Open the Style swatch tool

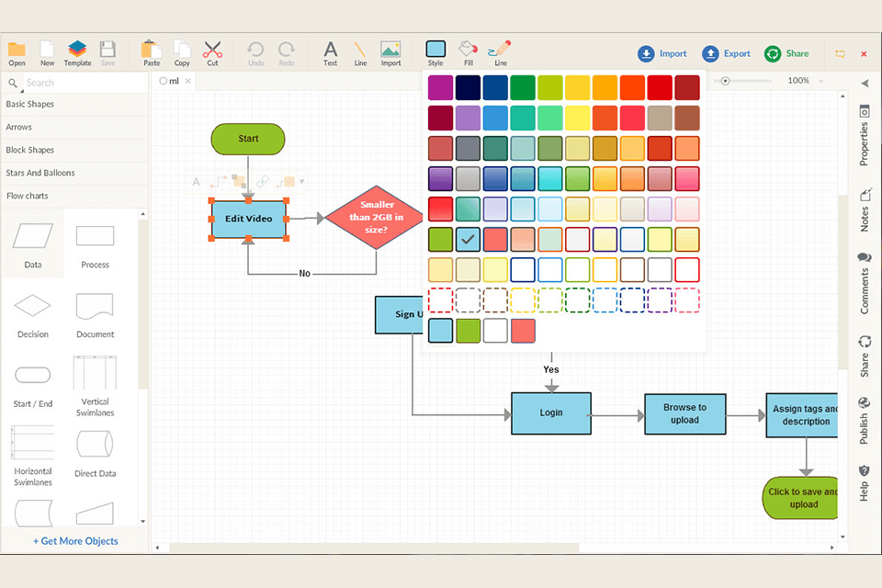point(435,52)
